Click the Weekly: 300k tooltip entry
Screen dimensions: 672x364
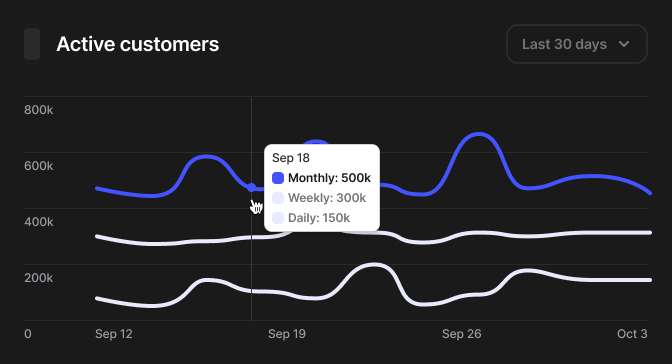coord(327,198)
